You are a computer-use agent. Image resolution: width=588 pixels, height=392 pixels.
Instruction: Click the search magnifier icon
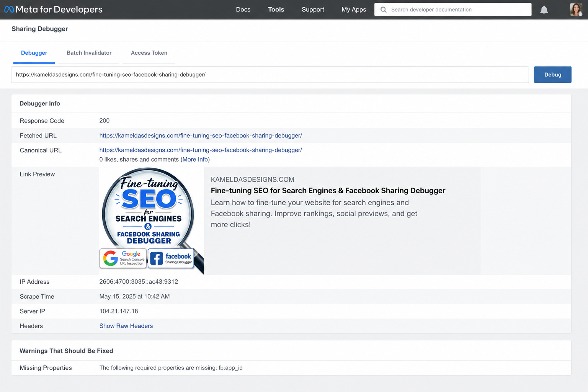click(x=383, y=10)
